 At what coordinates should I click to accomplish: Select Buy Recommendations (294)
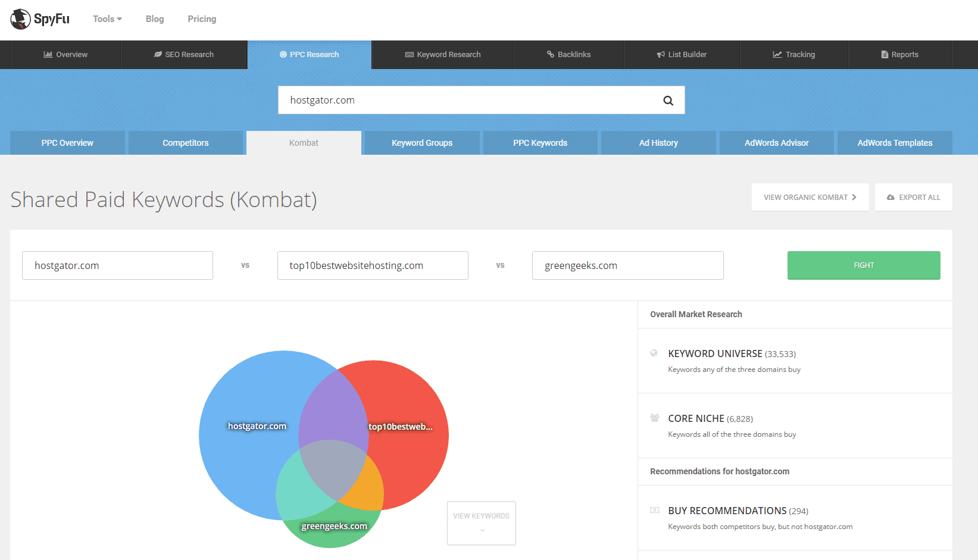click(x=738, y=511)
